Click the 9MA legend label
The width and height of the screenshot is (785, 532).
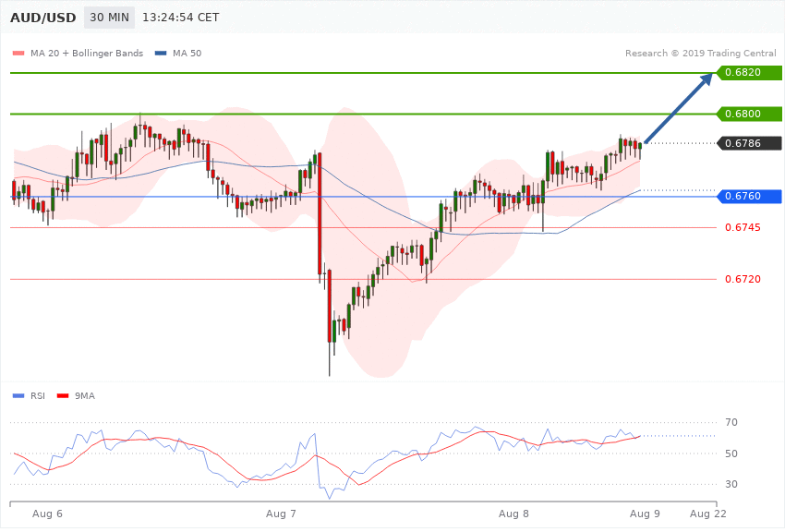tap(85, 396)
